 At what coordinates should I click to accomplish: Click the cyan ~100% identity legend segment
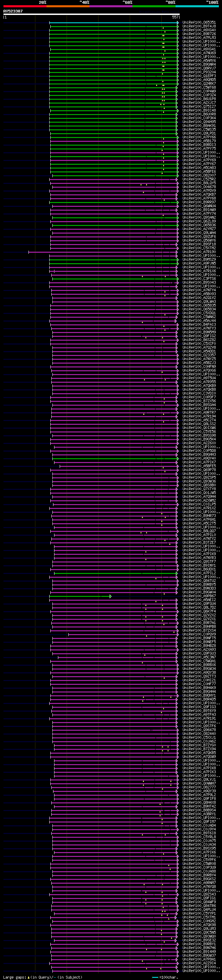pyautogui.click(x=197, y=6)
